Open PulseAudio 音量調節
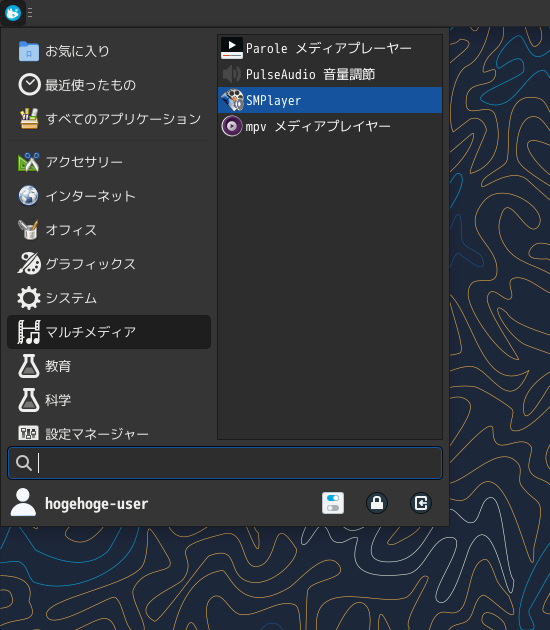This screenshot has width=550, height=630. tap(330, 74)
